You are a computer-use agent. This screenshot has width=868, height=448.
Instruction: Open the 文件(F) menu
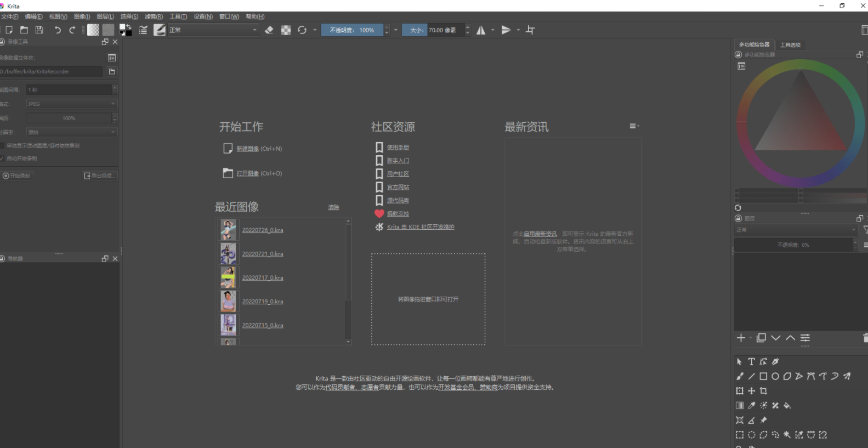pos(9,16)
